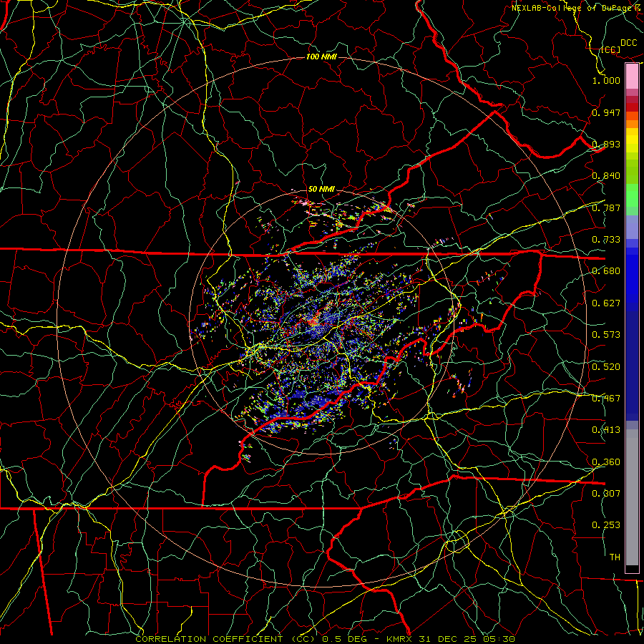This screenshot has width=644, height=644.
Task: Click the 0.840 color scale value
Action: point(606,176)
